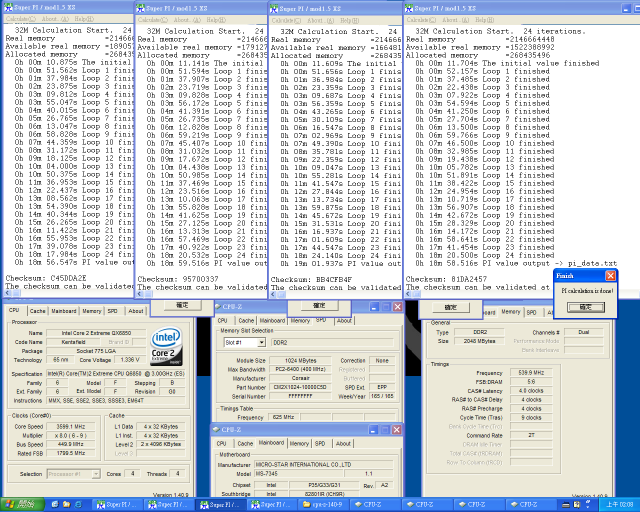Click the FSB:DRAM ratio value 5:6
Image resolution: width=640 pixels, height=512 pixels.
pos(531,382)
